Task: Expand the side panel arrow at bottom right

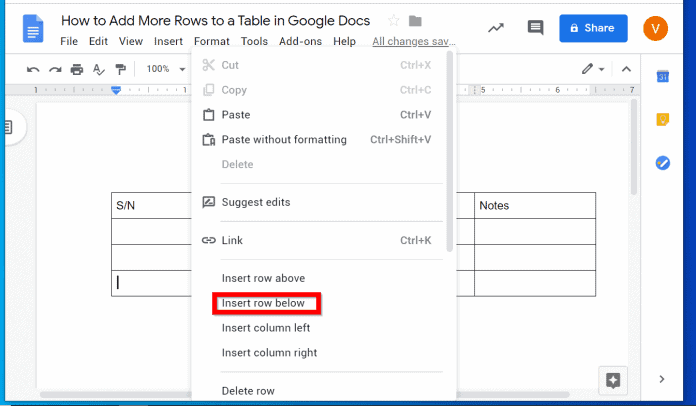Action: [661, 379]
